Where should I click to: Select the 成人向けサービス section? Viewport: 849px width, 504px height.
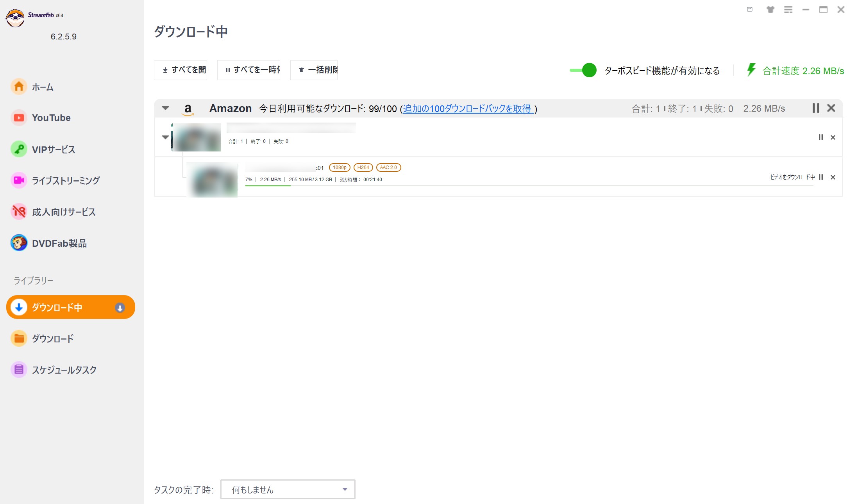63,212
